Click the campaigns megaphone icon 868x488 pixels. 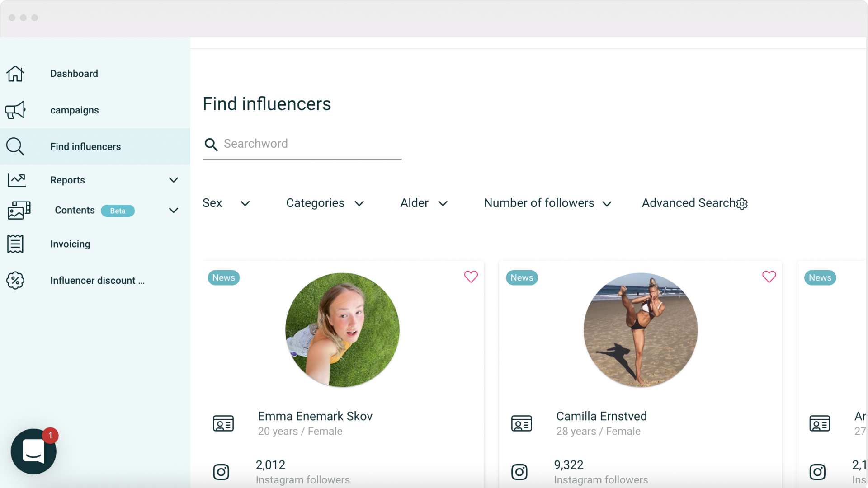(15, 110)
